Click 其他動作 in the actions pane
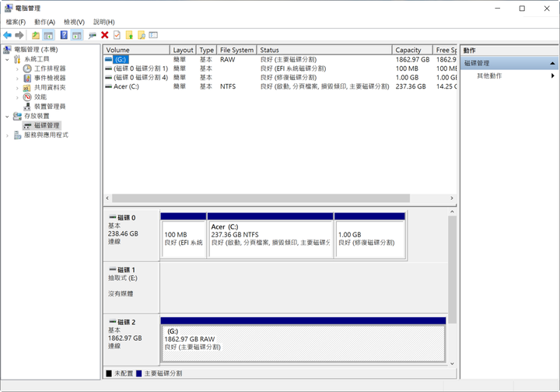 pyautogui.click(x=489, y=75)
